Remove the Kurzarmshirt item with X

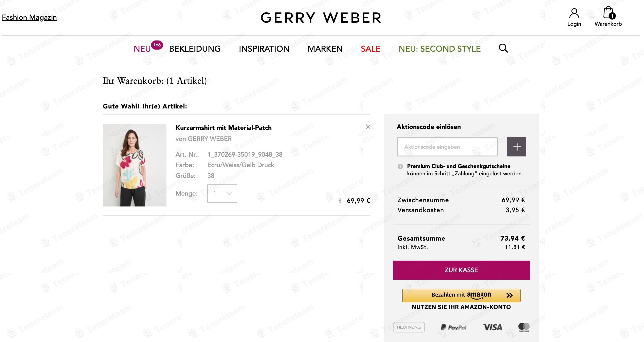[368, 127]
